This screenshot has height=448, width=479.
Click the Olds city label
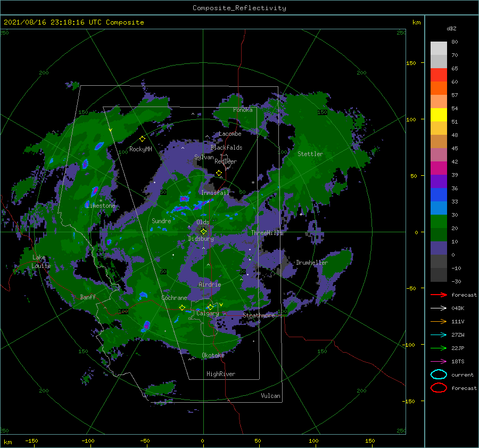pyautogui.click(x=203, y=222)
